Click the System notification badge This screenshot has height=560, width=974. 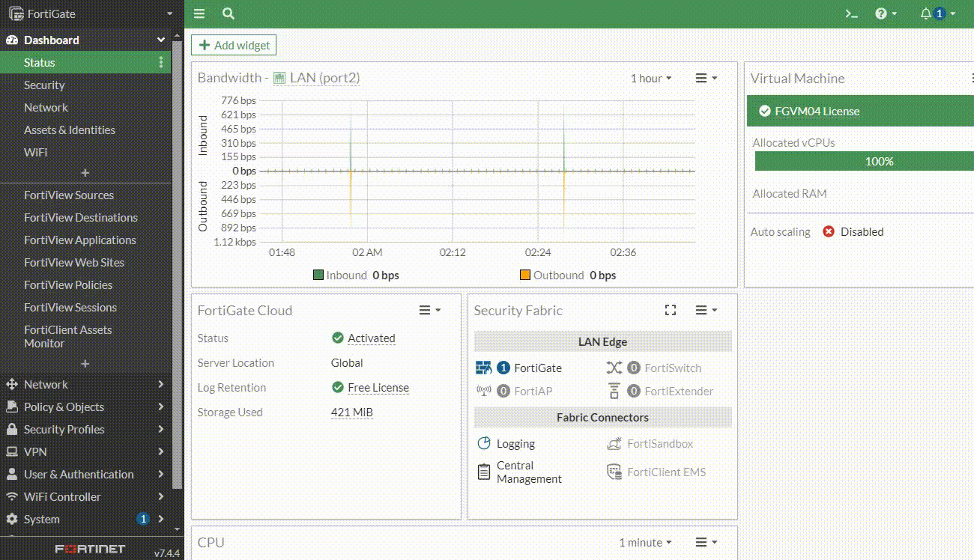click(142, 519)
